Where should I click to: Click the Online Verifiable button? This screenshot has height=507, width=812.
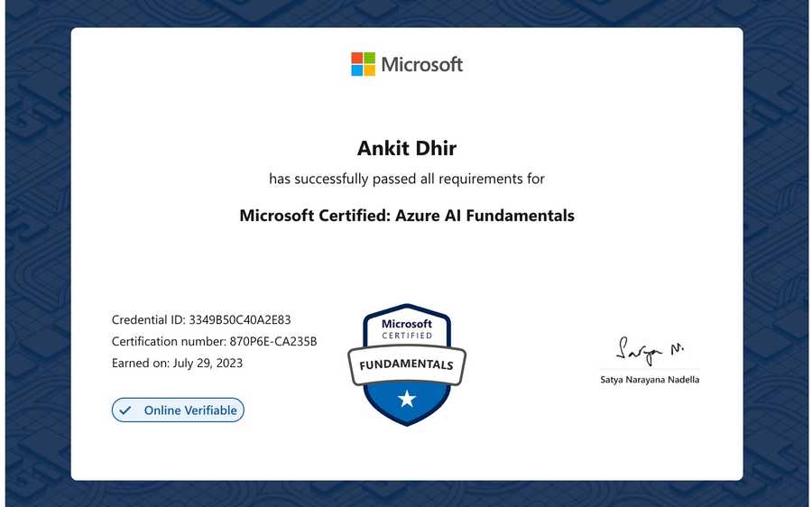(x=178, y=410)
